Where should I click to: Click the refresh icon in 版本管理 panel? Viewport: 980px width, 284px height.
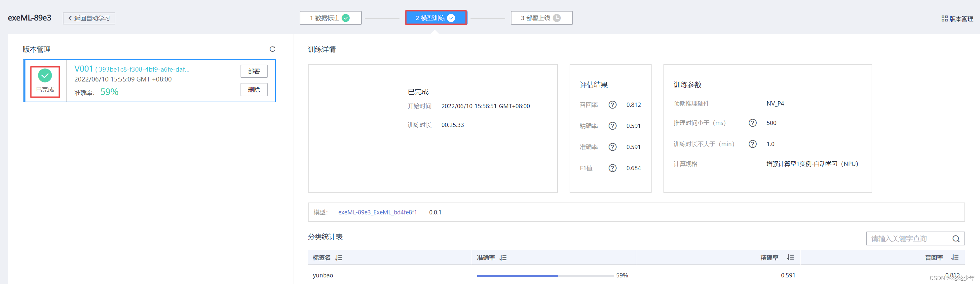[272, 49]
